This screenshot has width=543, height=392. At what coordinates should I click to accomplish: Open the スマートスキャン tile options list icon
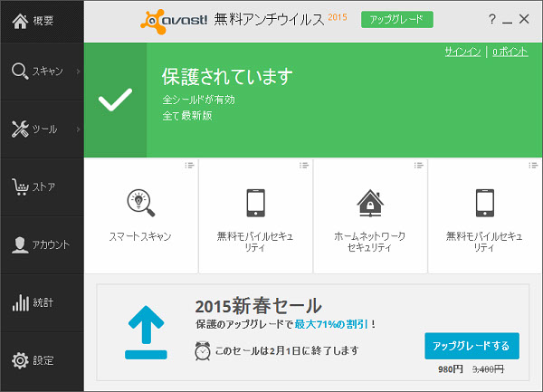pos(189,166)
